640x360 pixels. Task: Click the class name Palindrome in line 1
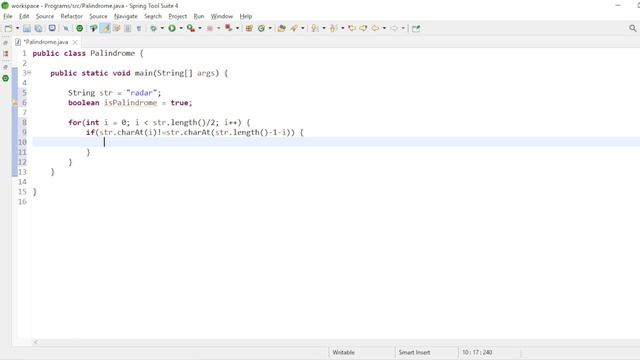112,53
